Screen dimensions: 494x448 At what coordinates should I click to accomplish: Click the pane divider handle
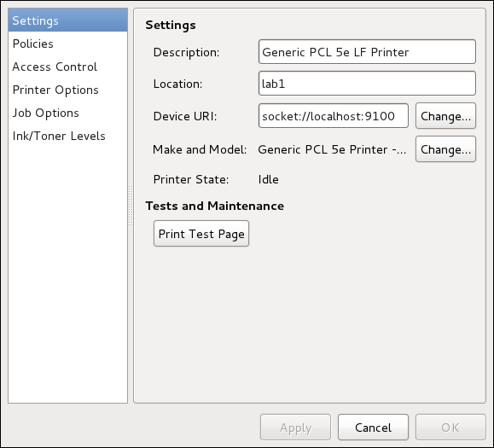point(131,206)
